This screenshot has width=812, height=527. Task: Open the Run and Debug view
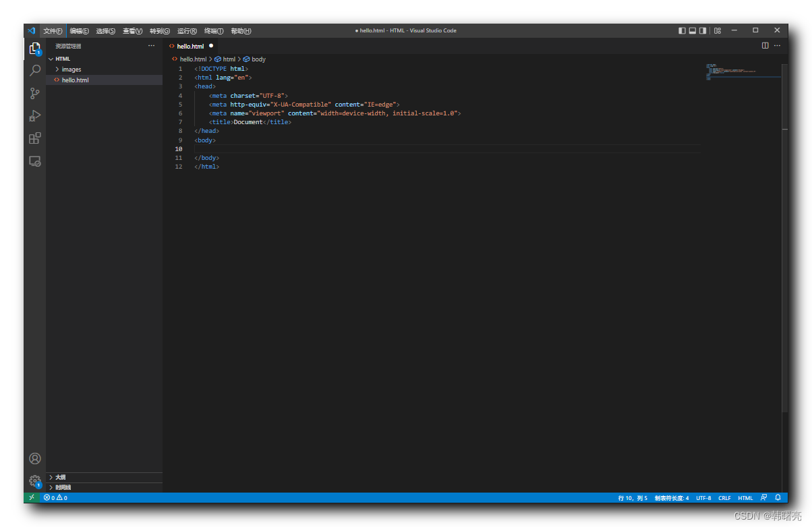[x=34, y=115]
